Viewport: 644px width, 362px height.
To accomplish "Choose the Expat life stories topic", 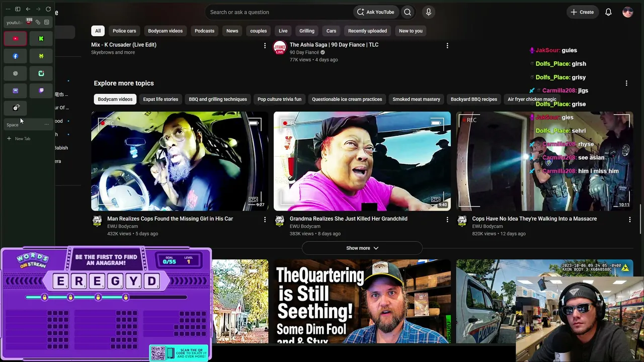I will [160, 99].
